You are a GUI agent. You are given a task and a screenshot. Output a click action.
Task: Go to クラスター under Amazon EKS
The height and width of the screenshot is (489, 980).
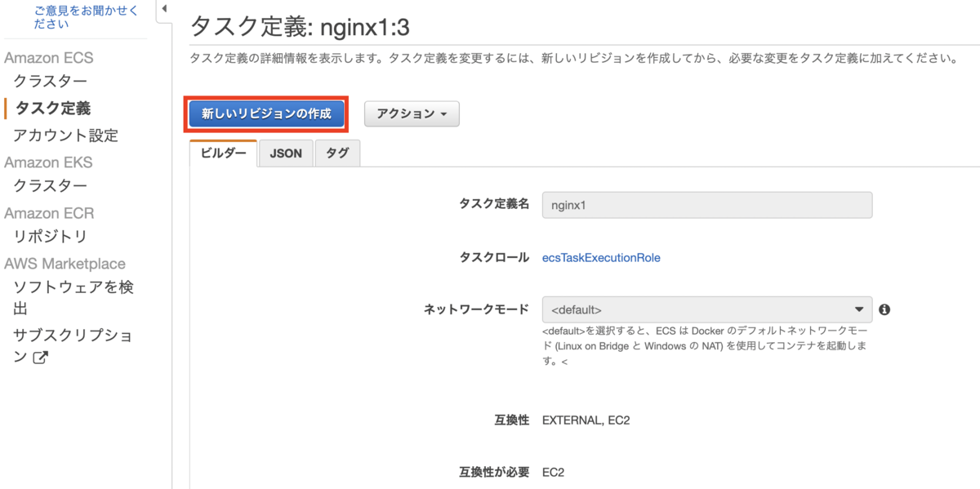tap(50, 185)
